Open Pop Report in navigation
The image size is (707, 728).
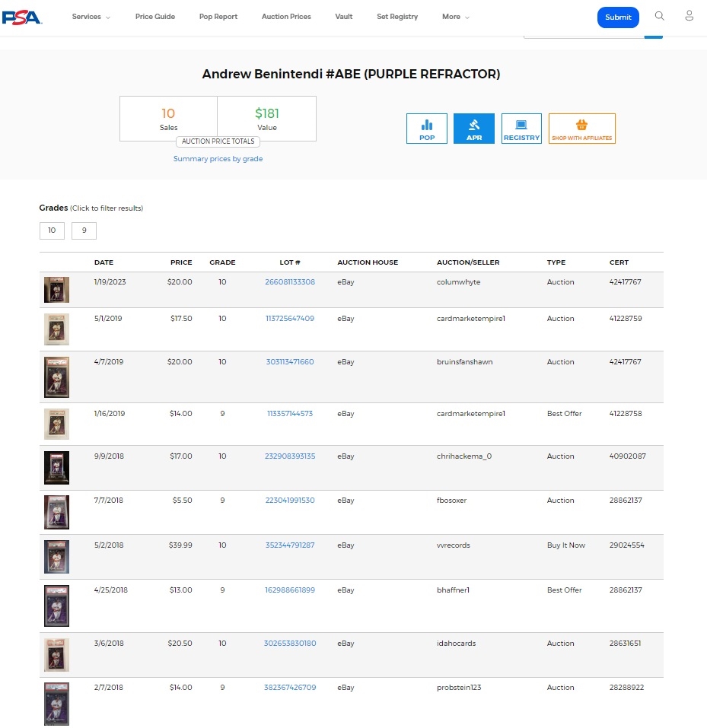(x=218, y=17)
